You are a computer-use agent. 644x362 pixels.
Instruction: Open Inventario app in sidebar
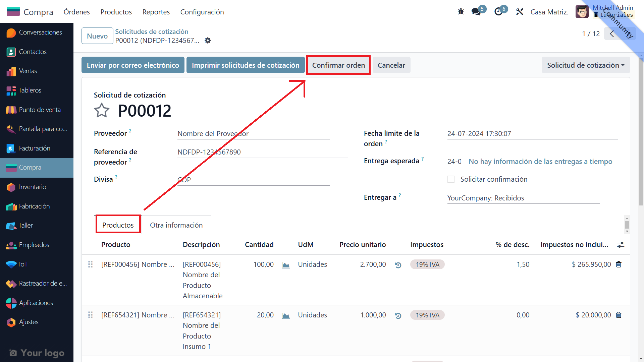[x=33, y=187]
